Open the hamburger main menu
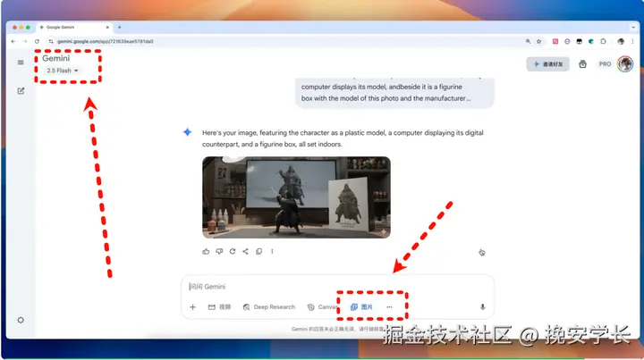 (21, 63)
